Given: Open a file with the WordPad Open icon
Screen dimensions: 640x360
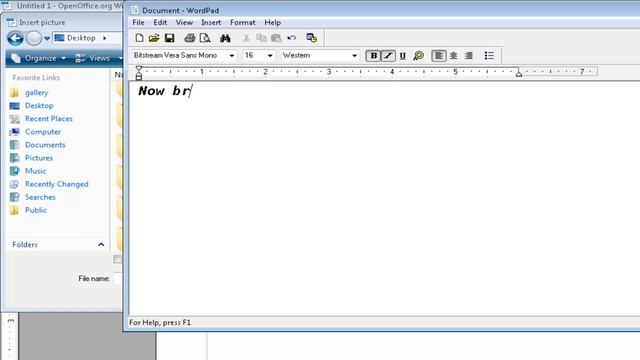Looking at the screenshot, I should pos(154,38).
